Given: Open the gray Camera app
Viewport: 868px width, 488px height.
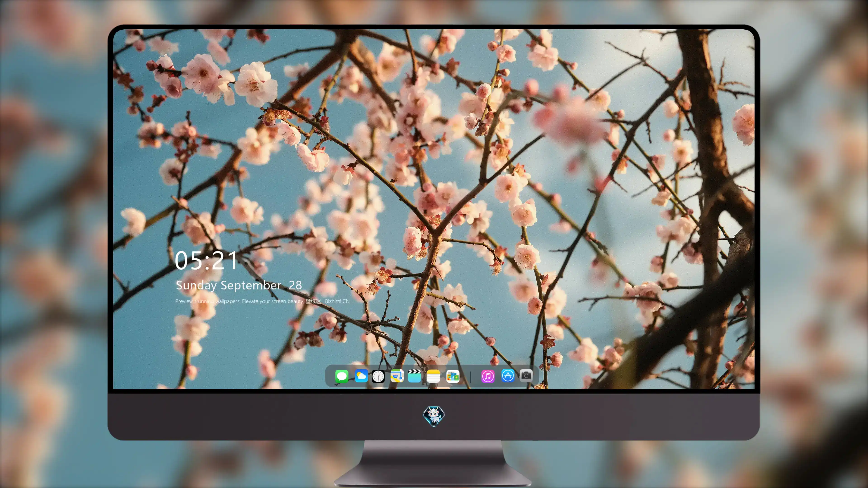Looking at the screenshot, I should click(526, 375).
